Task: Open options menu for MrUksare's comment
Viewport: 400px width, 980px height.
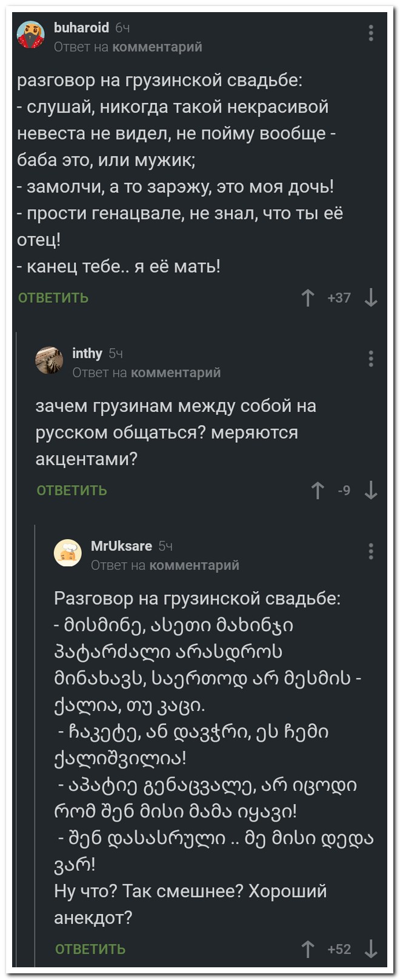Action: point(371,551)
